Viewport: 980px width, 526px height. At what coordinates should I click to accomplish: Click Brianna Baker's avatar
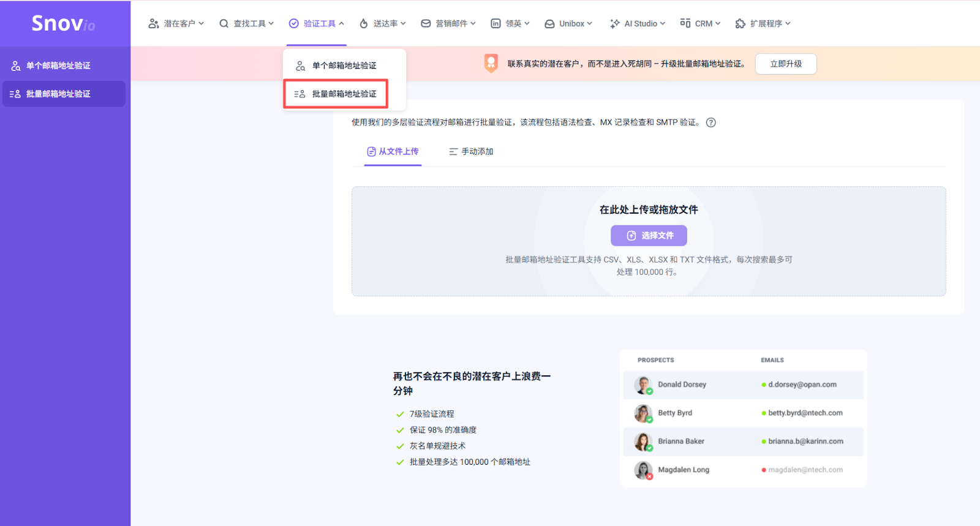[643, 441]
